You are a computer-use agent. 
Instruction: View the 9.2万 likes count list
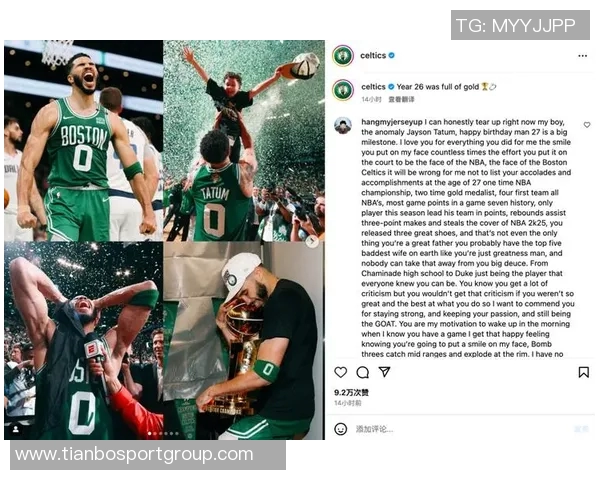[x=351, y=392]
